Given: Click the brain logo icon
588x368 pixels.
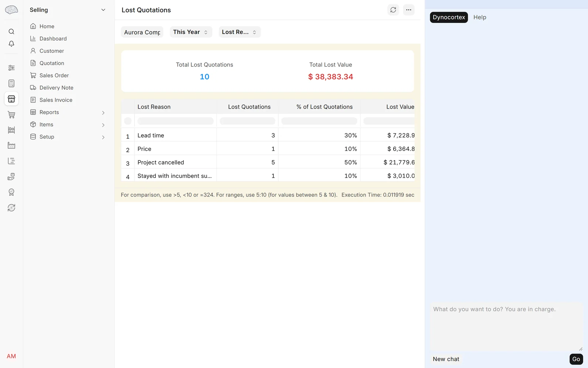Looking at the screenshot, I should click(x=11, y=10).
